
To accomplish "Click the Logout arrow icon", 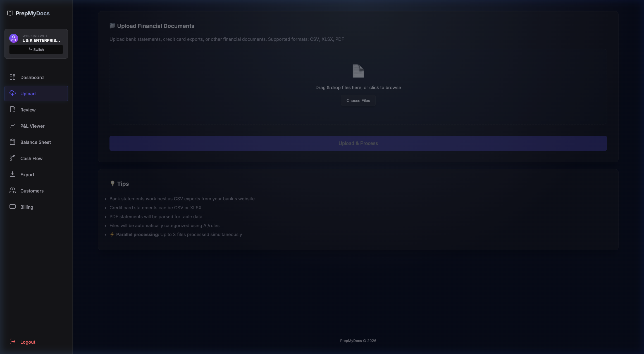I will click(13, 341).
